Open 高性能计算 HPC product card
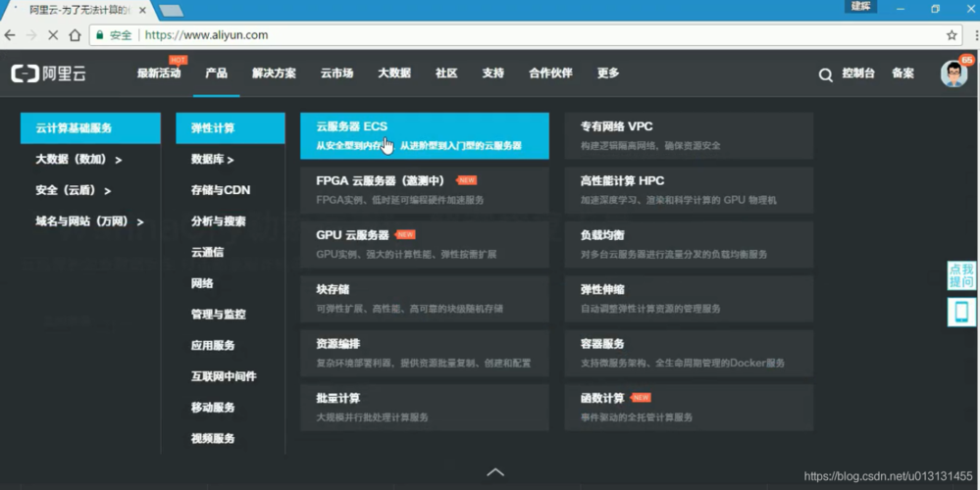 click(689, 190)
